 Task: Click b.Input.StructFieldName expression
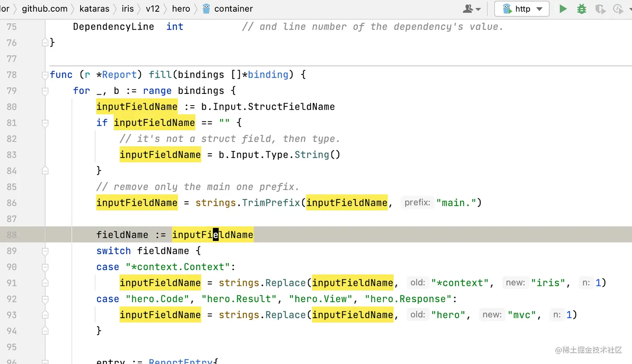pyautogui.click(x=268, y=107)
